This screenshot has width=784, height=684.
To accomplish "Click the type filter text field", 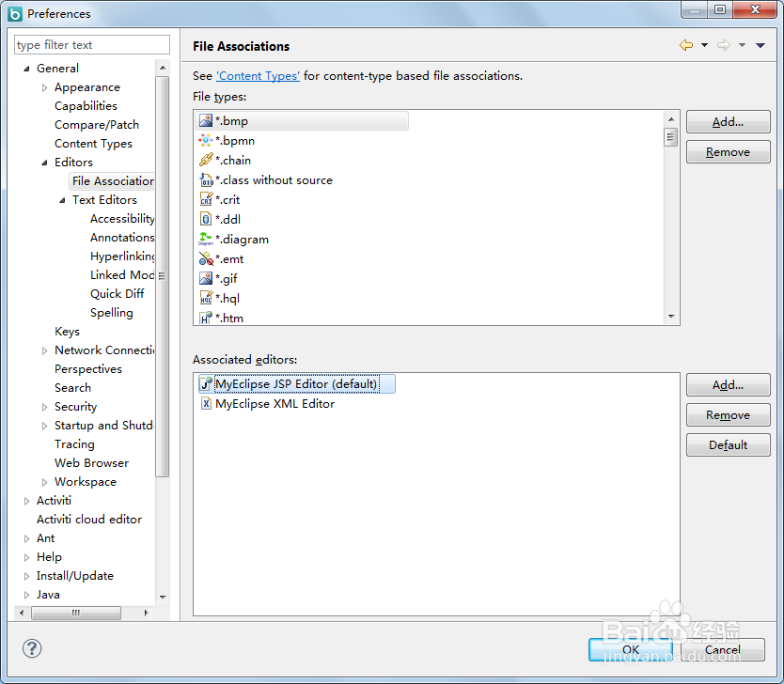I will (92, 45).
